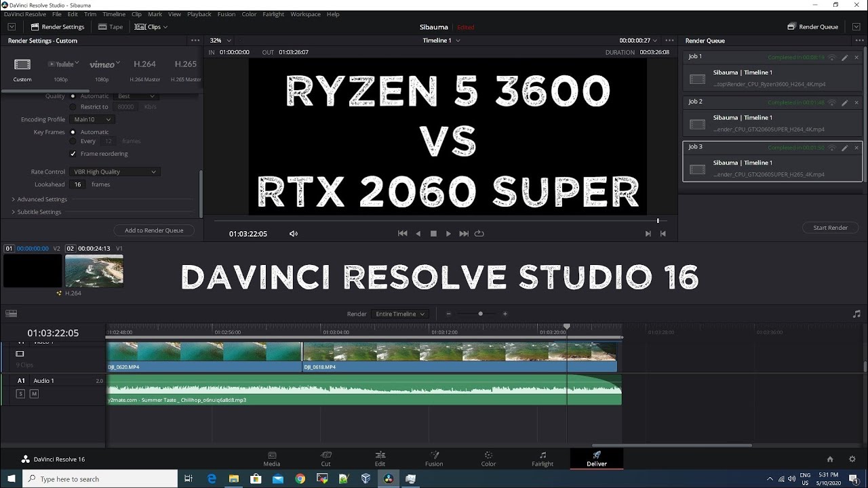This screenshot has width=868, height=488.
Task: Toggle the Render Settings panel
Action: 57,27
